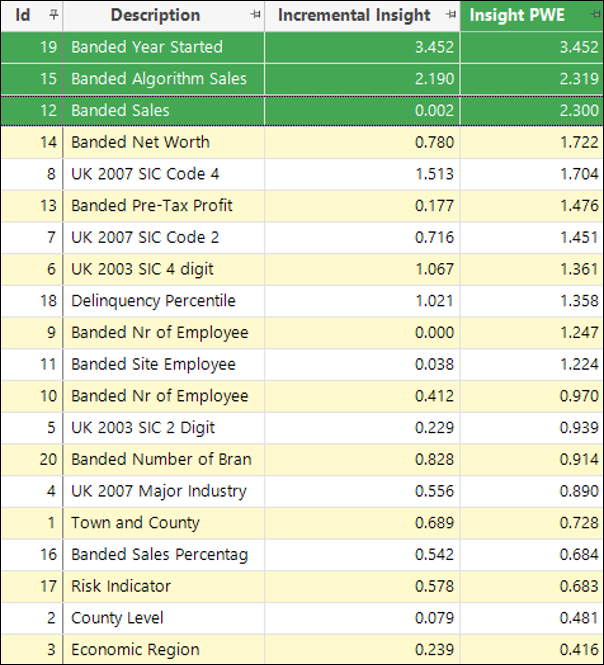This screenshot has height=665, width=604.
Task: Select Banded Number of Bran row
Action: (x=302, y=459)
